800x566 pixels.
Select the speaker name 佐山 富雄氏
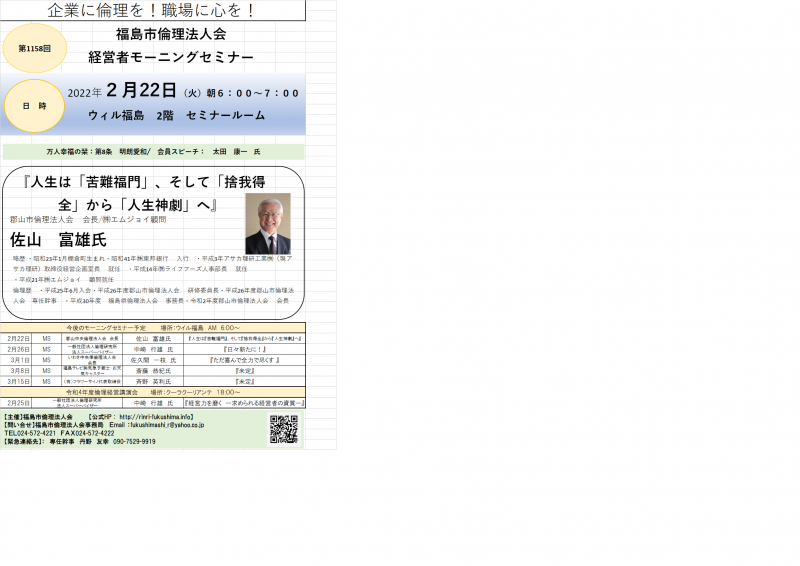(x=57, y=240)
